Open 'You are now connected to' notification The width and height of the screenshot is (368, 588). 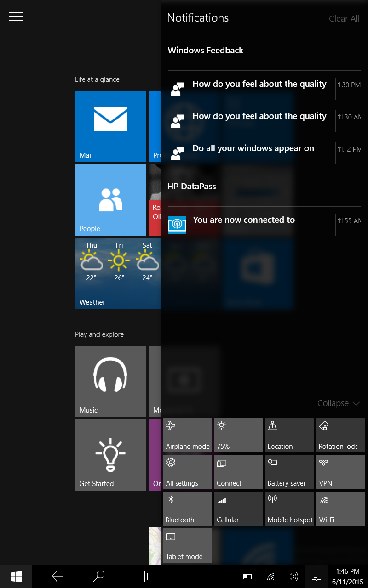coord(264,224)
